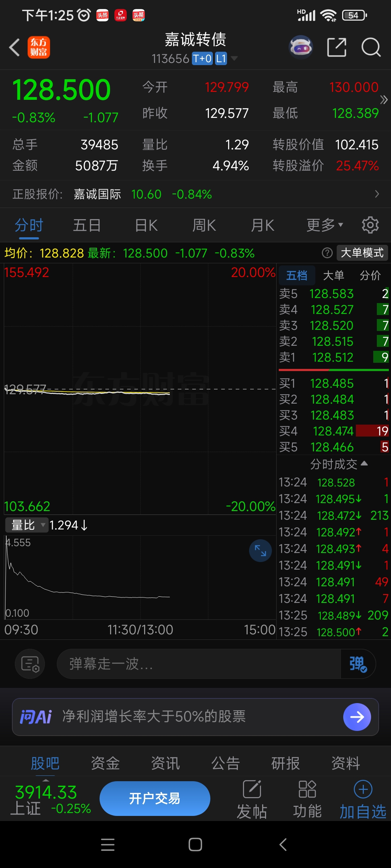The width and height of the screenshot is (391, 868).
Task: Open 功能 grid icon
Action: [x=307, y=800]
